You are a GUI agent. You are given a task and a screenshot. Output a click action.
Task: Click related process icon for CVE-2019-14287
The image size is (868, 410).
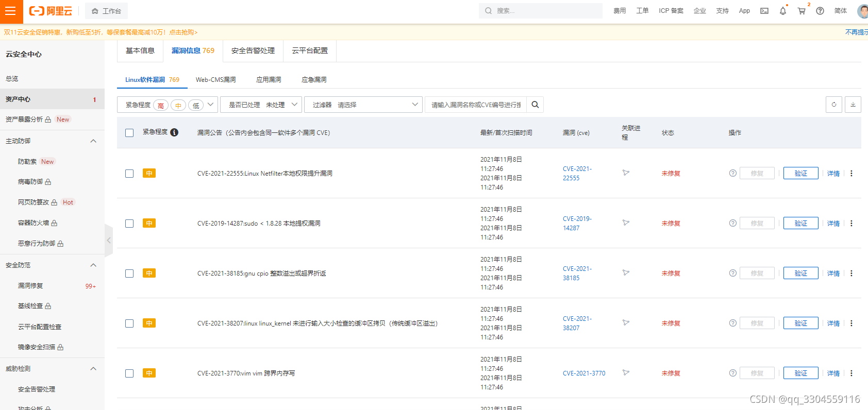click(626, 223)
